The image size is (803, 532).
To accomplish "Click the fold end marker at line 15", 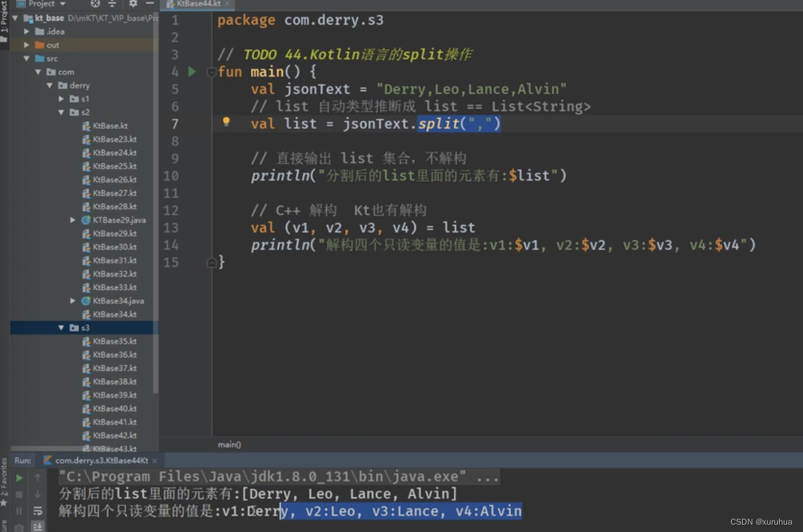I will coord(212,262).
